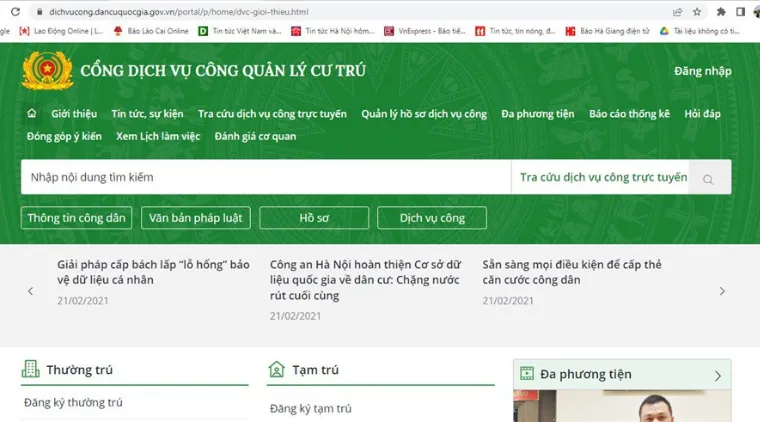
Task: Click the browser address bar URL
Action: pyautogui.click(x=179, y=12)
